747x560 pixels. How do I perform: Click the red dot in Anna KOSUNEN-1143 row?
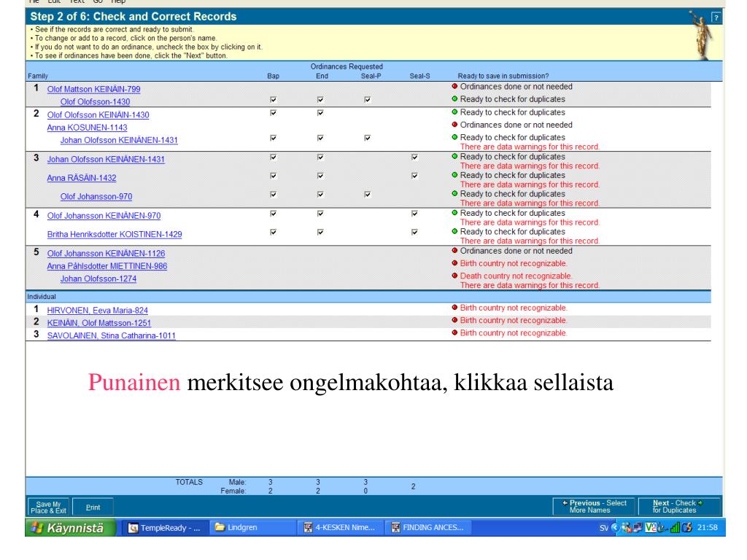454,124
